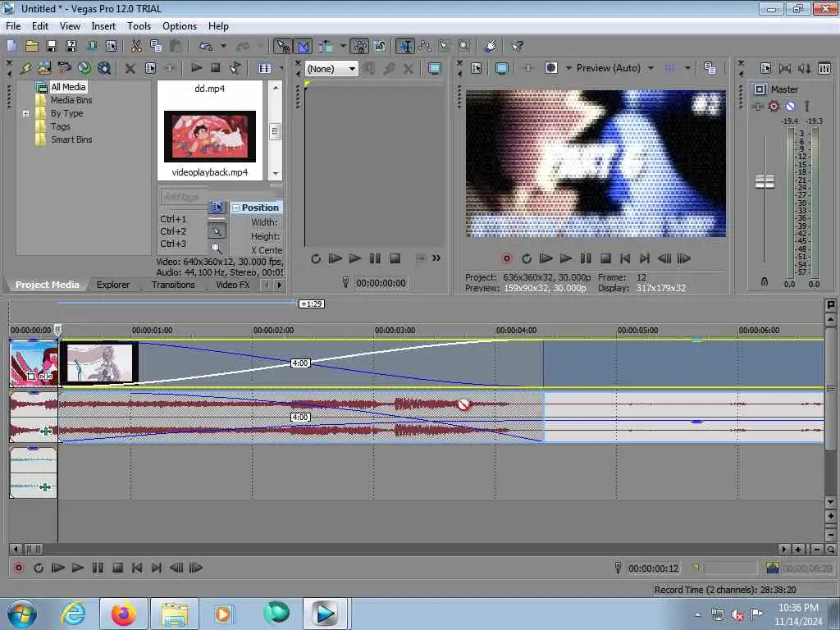840x630 pixels.
Task: Click the Extract Audio from CD icon
Action: tap(84, 68)
